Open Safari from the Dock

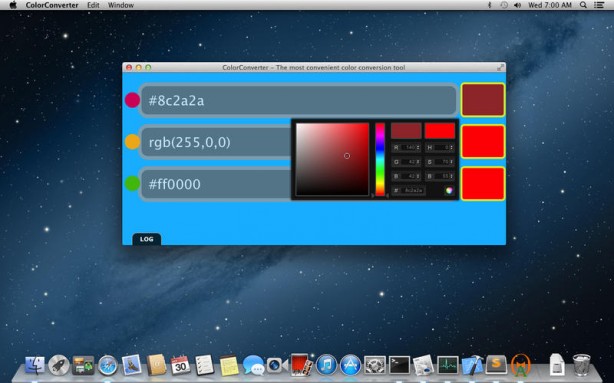108,365
